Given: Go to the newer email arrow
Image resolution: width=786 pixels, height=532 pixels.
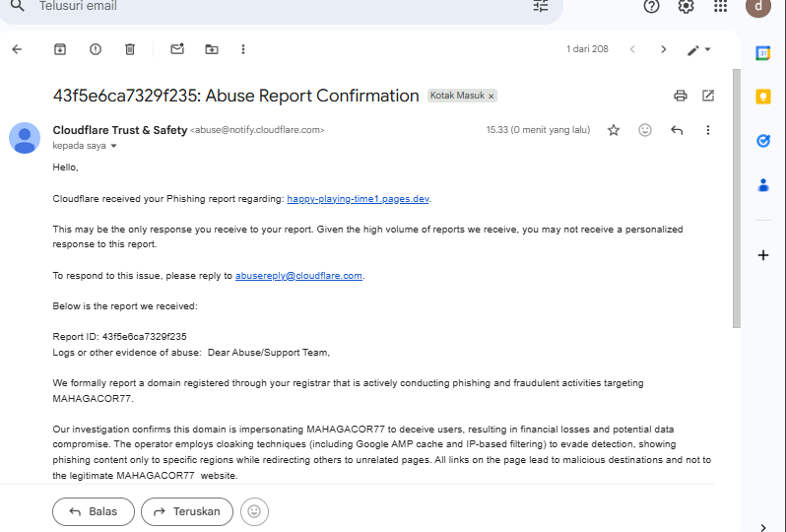Looking at the screenshot, I should (632, 49).
